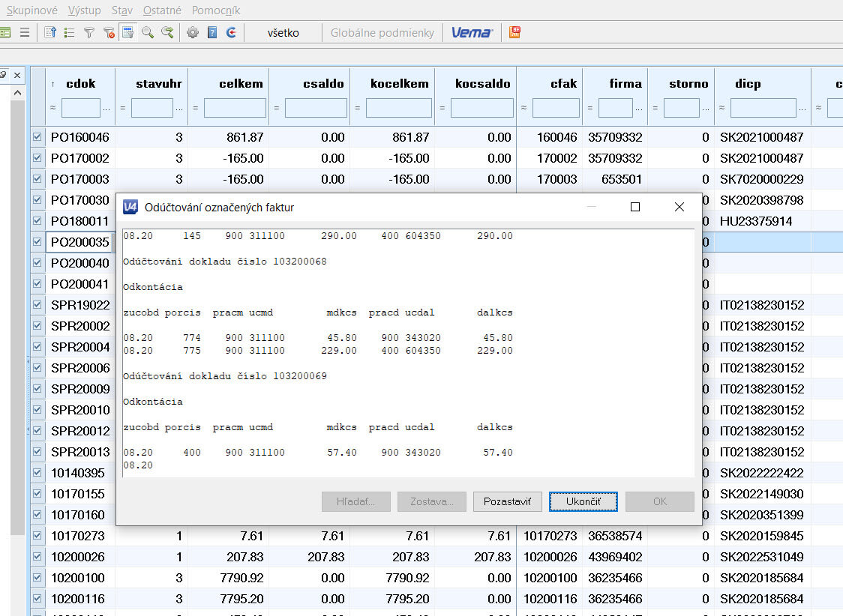The width and height of the screenshot is (843, 616).
Task: Click the kocsaldo filter input field
Action: point(482,108)
